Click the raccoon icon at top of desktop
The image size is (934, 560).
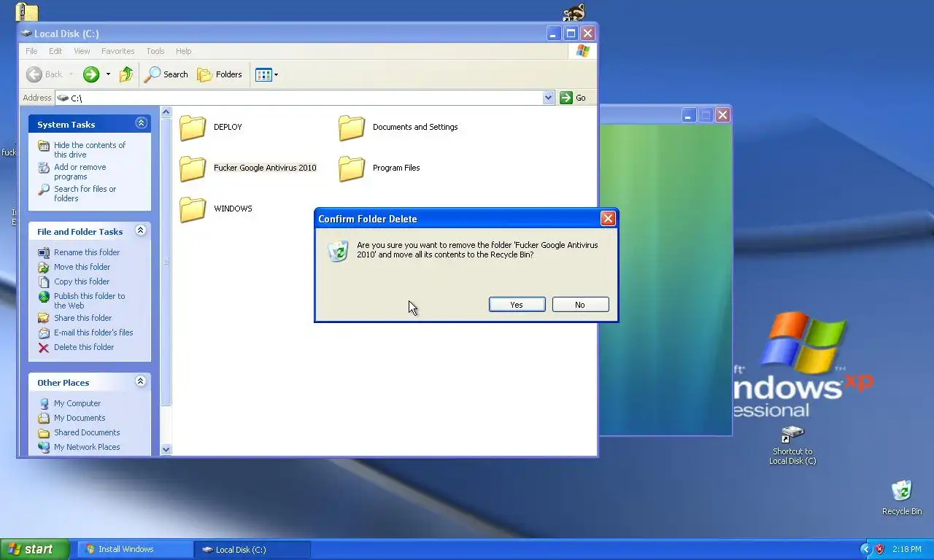click(574, 11)
